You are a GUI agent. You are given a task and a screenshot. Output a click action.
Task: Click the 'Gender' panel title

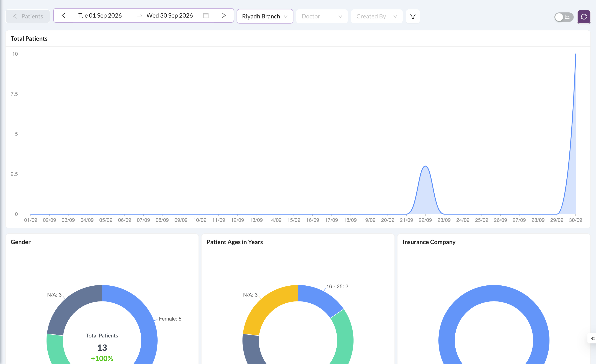click(x=21, y=242)
